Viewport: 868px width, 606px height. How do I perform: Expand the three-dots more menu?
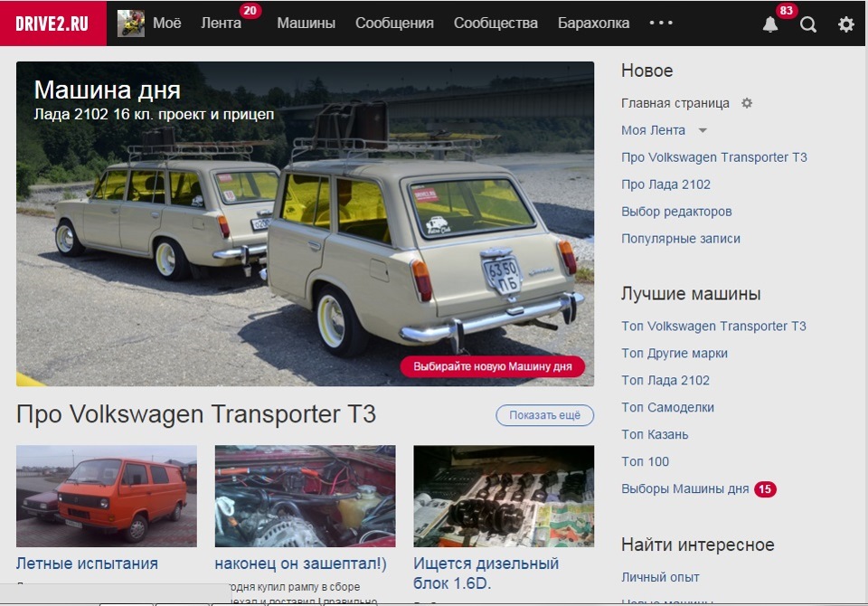click(x=661, y=23)
